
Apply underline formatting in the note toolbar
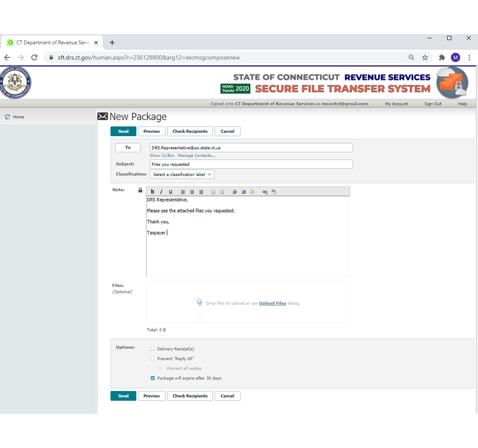coord(171,192)
